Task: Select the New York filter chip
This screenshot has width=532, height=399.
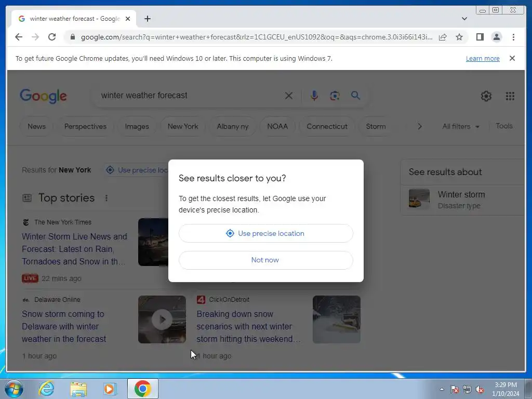Action: (x=182, y=126)
